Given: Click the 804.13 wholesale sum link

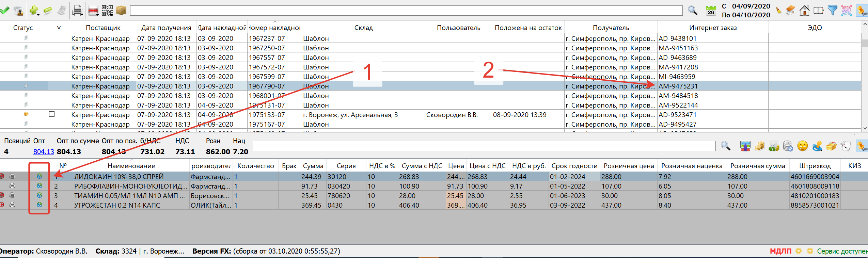Looking at the screenshot, I should [44, 152].
